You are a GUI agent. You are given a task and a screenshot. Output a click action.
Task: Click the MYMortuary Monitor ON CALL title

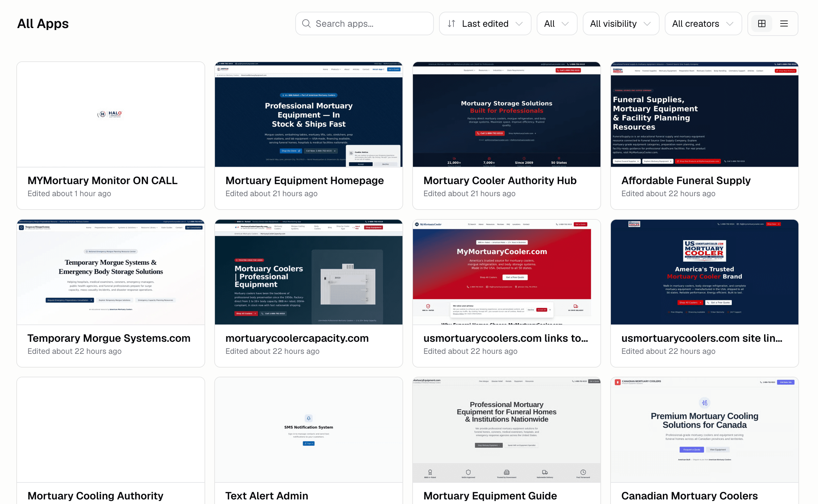click(103, 180)
